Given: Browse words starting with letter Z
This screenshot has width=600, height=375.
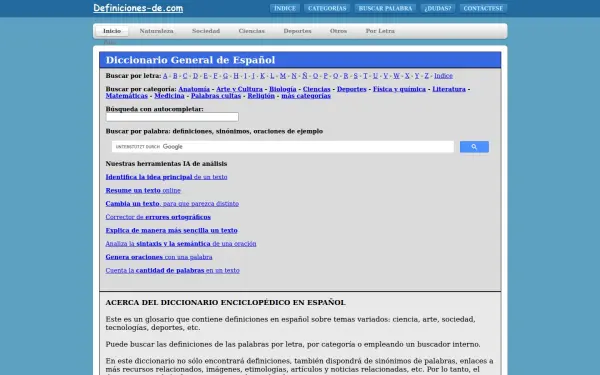Looking at the screenshot, I should click(x=427, y=76).
